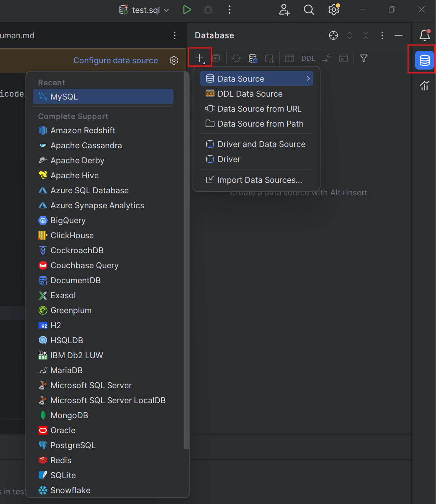Click the Duplicate icon in Database toolbar
The height and width of the screenshot is (504, 436).
216,58
